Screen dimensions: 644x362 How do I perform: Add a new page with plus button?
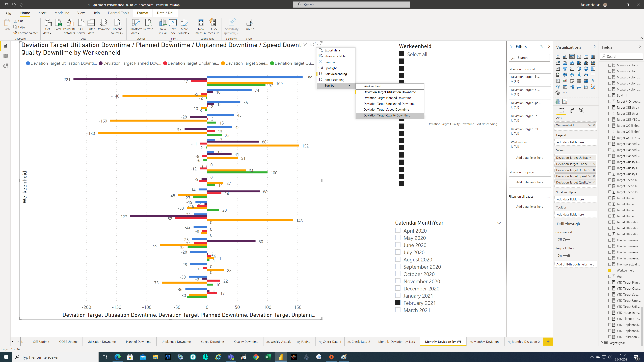pos(548,342)
